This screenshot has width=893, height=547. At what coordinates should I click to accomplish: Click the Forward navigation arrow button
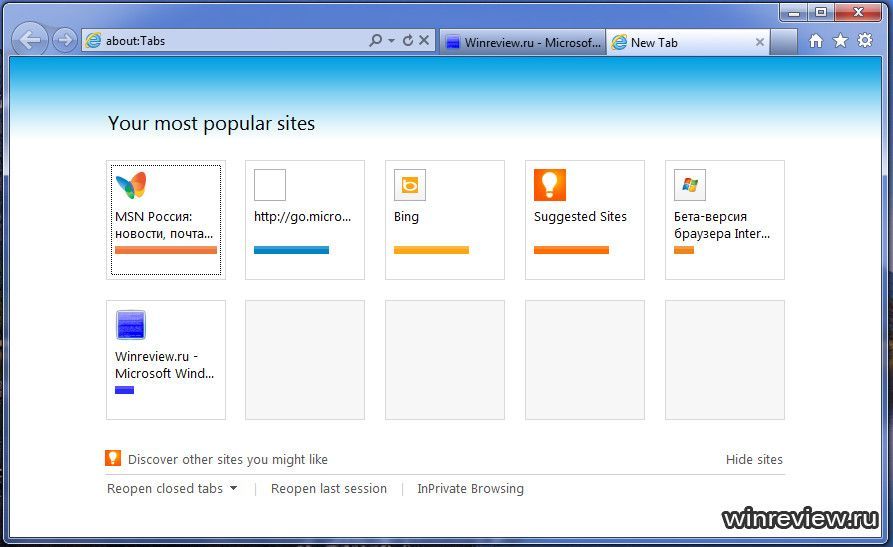pos(65,41)
